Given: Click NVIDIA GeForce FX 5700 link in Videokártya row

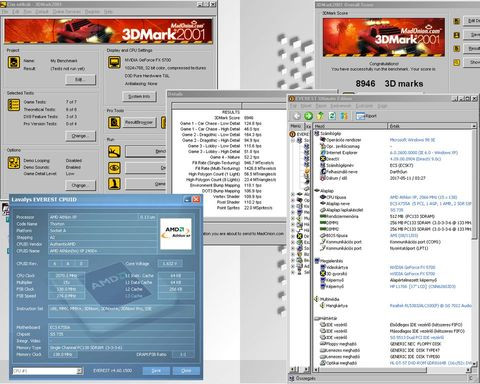Looking at the screenshot, I should tap(412, 267).
